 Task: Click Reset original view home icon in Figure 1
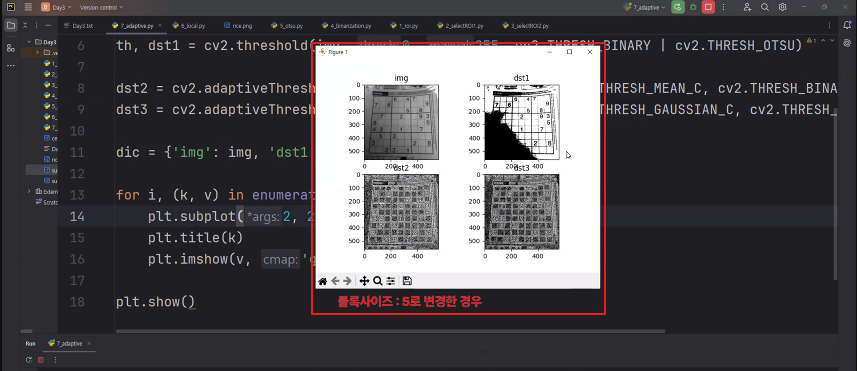(323, 281)
